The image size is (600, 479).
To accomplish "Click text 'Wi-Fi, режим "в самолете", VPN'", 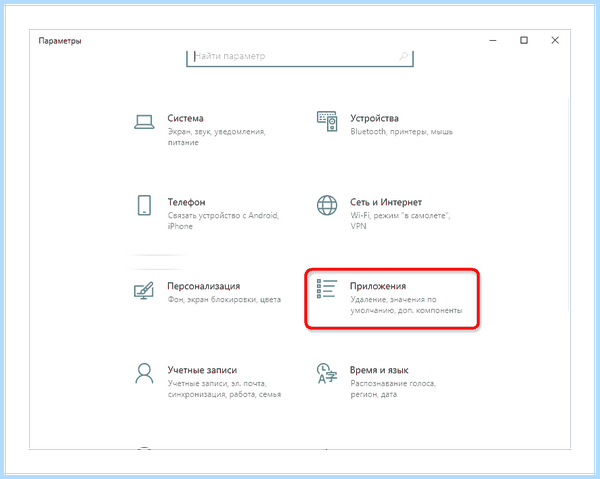I will pyautogui.click(x=400, y=221).
